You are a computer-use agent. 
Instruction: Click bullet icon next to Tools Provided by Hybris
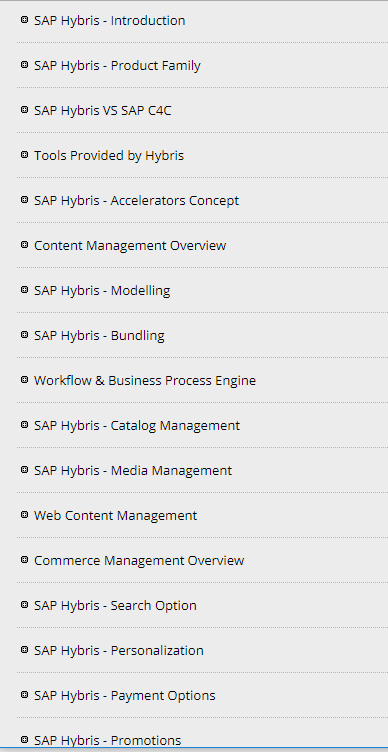(x=24, y=155)
